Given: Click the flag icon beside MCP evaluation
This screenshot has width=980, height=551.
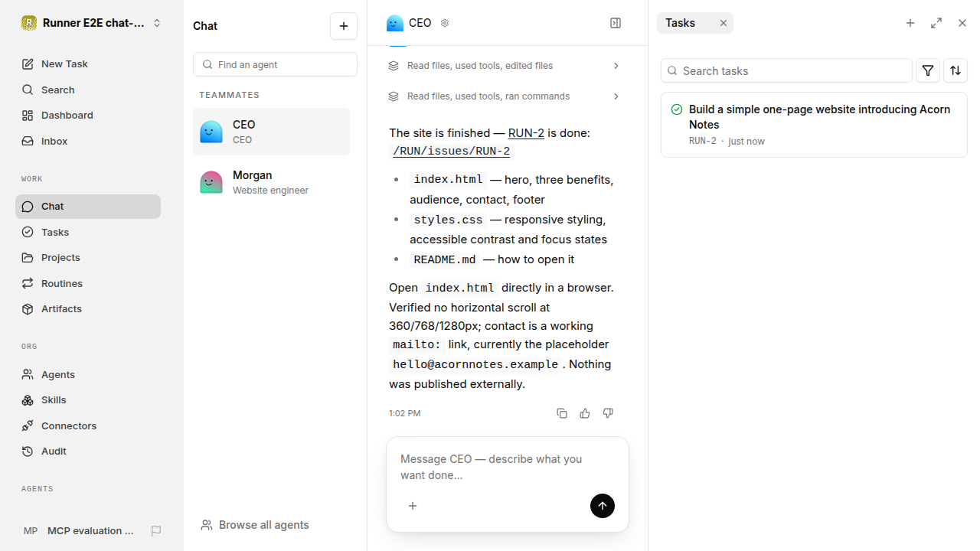Looking at the screenshot, I should coord(156,531).
